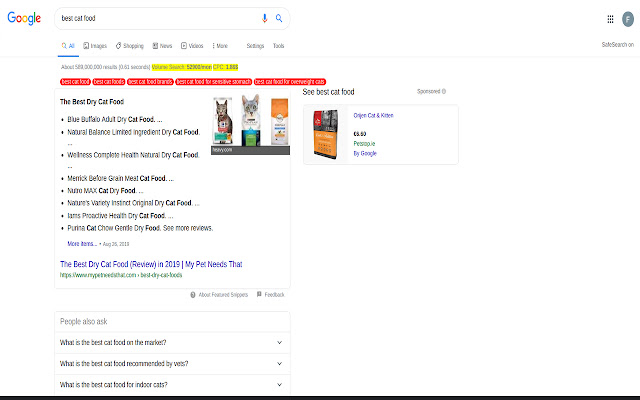Select 'best cat food for overweight cats' tag

click(290, 82)
